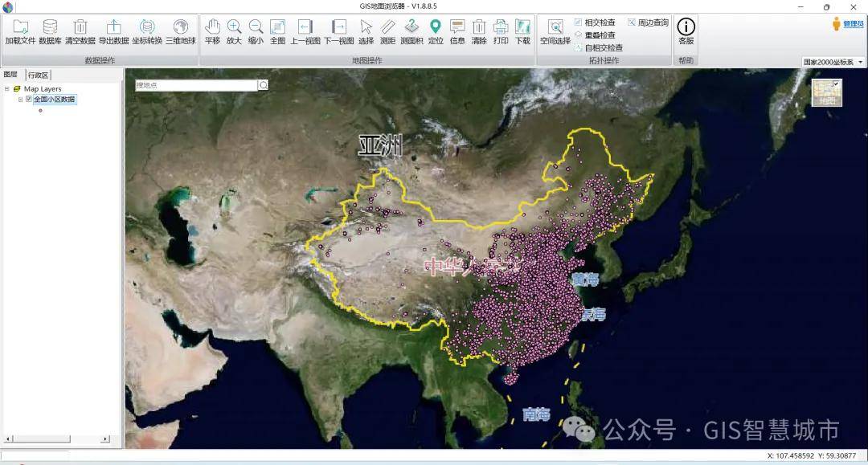This screenshot has width=868, height=465.
Task: Toggle the 全国小区数据 layer checkbox
Action: (29, 100)
